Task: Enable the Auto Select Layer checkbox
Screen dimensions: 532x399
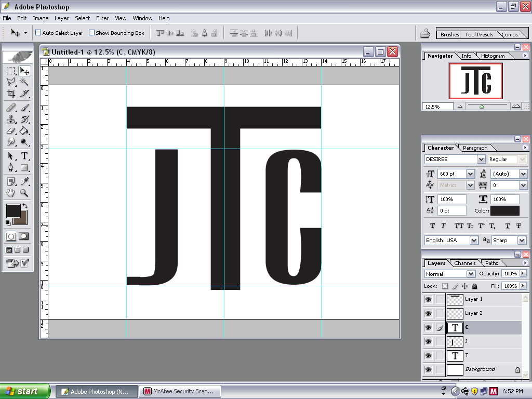Action: [x=38, y=33]
